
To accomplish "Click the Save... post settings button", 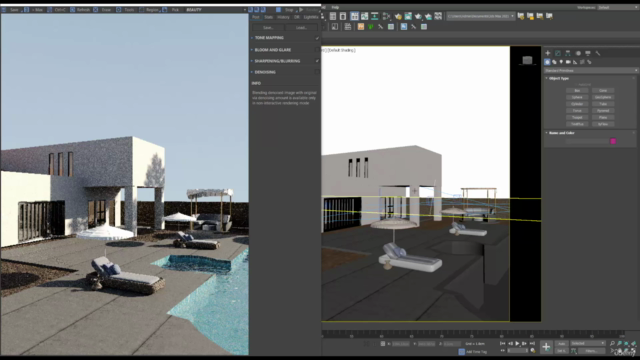I will point(268,27).
